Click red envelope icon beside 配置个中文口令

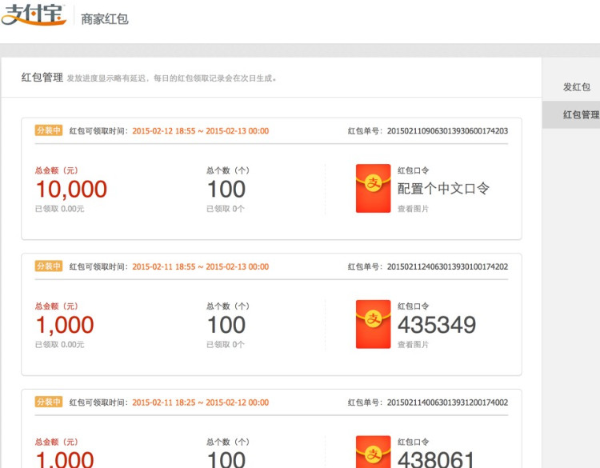373,188
